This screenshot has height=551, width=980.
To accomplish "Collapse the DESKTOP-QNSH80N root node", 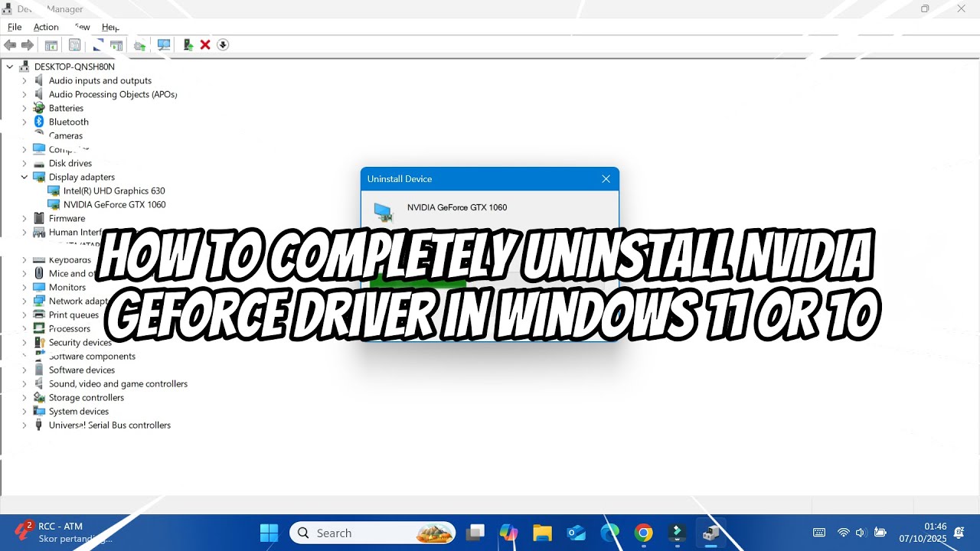I will pos(10,67).
